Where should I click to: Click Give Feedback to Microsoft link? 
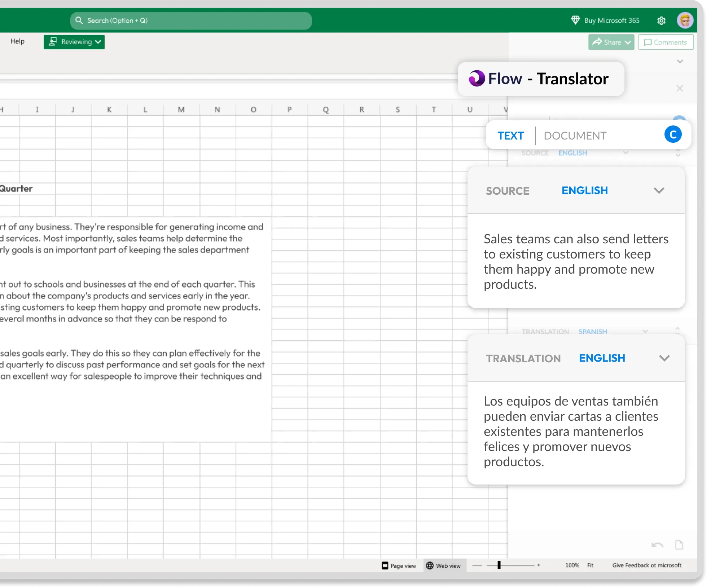pyautogui.click(x=646, y=565)
